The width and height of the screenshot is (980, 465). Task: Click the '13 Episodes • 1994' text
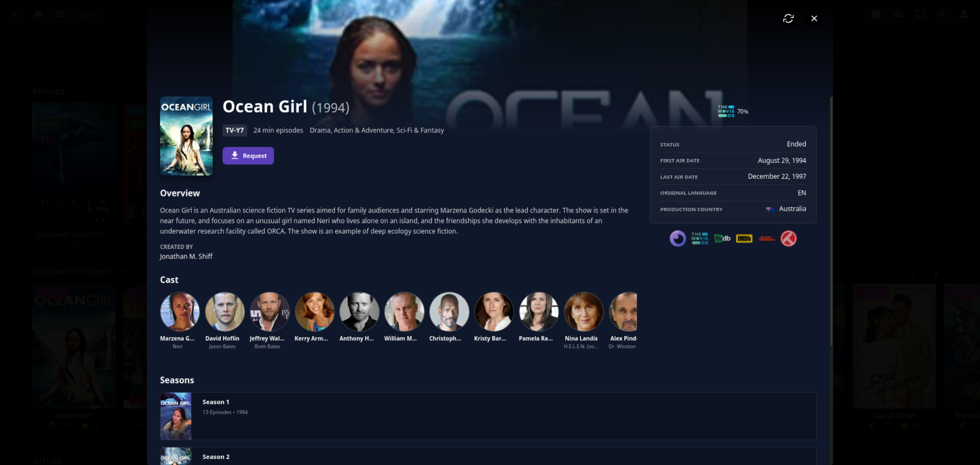click(x=225, y=412)
